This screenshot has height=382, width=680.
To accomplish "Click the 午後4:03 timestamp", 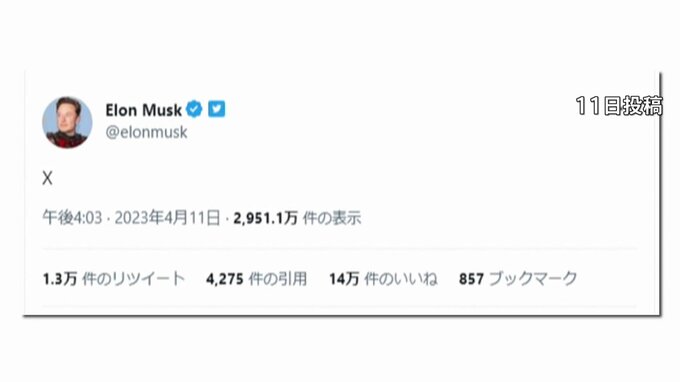I will click(72, 218).
